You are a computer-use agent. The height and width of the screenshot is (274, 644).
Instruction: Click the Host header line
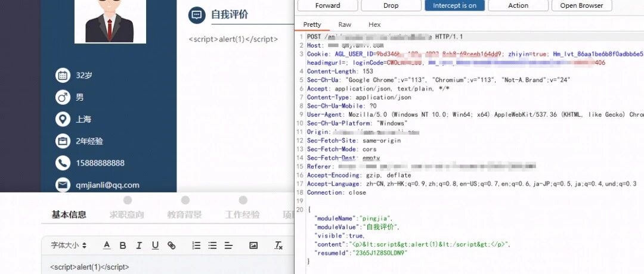coord(345,45)
